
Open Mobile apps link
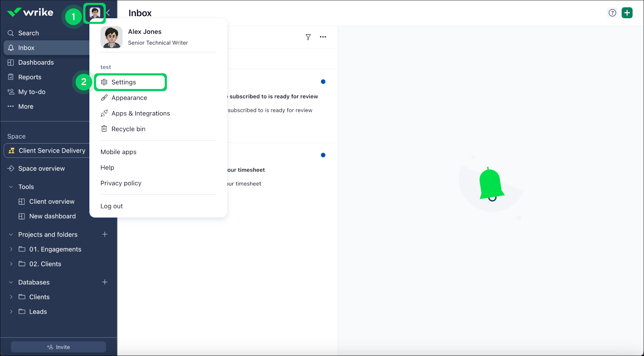118,152
